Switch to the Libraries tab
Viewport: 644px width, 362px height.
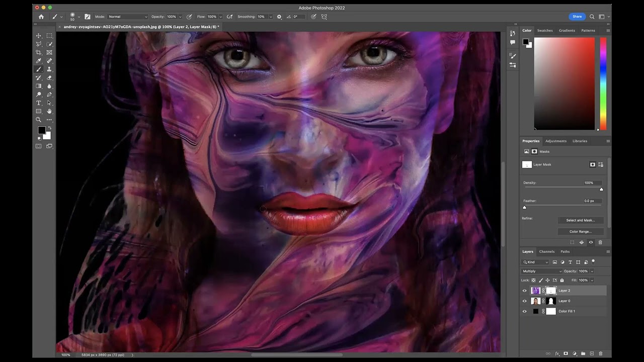pos(580,141)
